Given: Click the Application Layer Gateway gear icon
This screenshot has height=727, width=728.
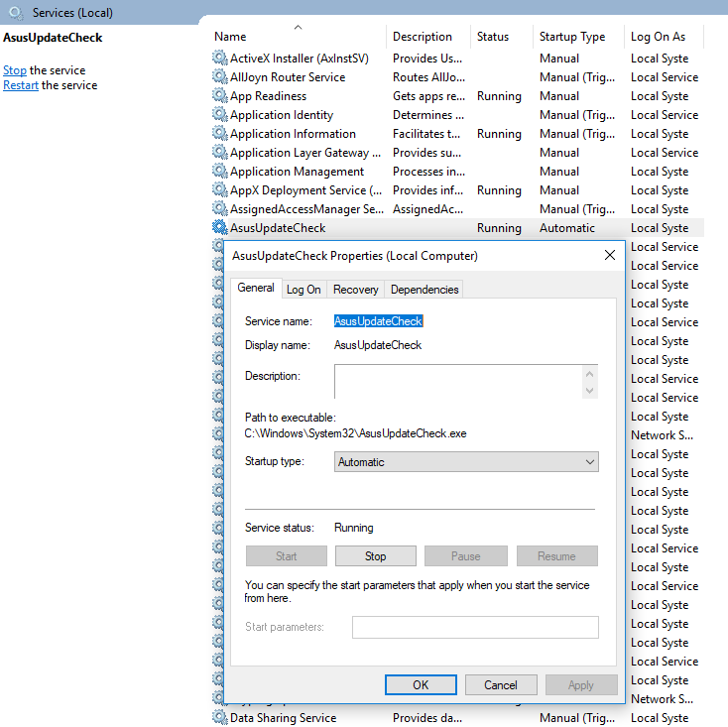Looking at the screenshot, I should pos(219,152).
